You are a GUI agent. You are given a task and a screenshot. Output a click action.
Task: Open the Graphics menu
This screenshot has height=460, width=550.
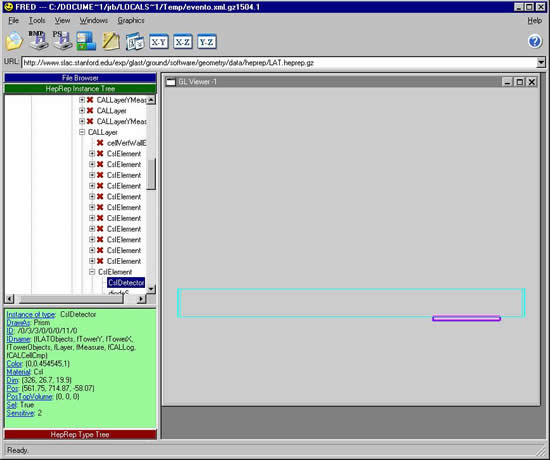point(131,21)
